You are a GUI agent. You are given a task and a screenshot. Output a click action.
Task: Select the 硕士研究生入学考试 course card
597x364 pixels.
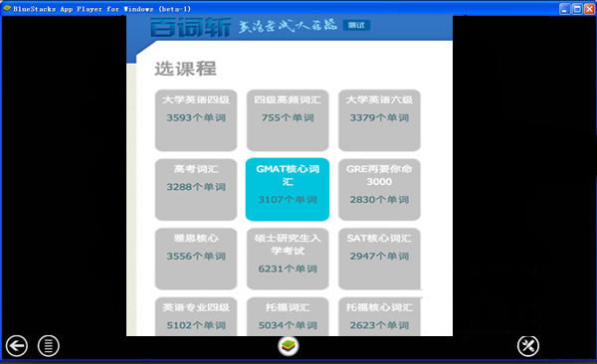pos(288,259)
